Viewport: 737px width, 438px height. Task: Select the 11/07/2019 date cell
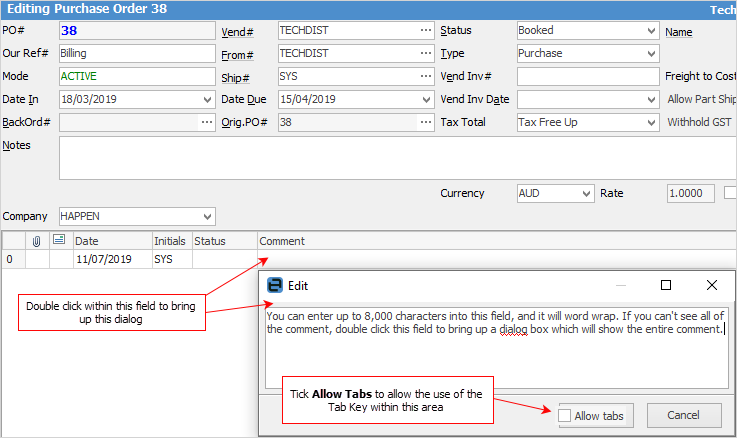click(113, 259)
